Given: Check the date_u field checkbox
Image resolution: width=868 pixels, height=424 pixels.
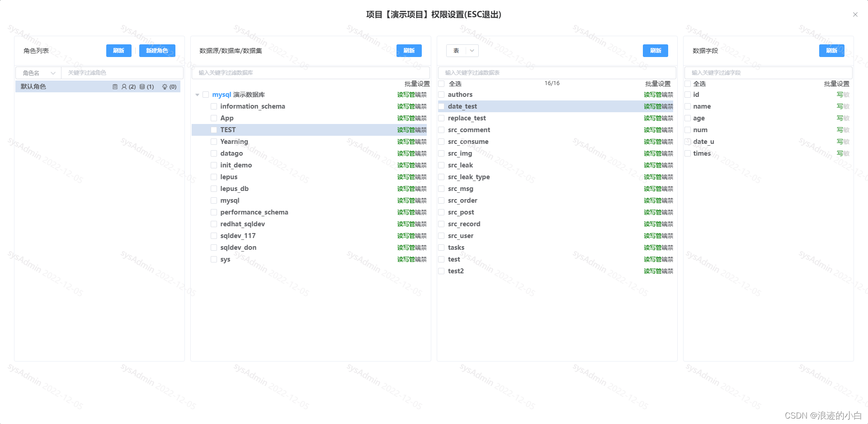Looking at the screenshot, I should [688, 142].
